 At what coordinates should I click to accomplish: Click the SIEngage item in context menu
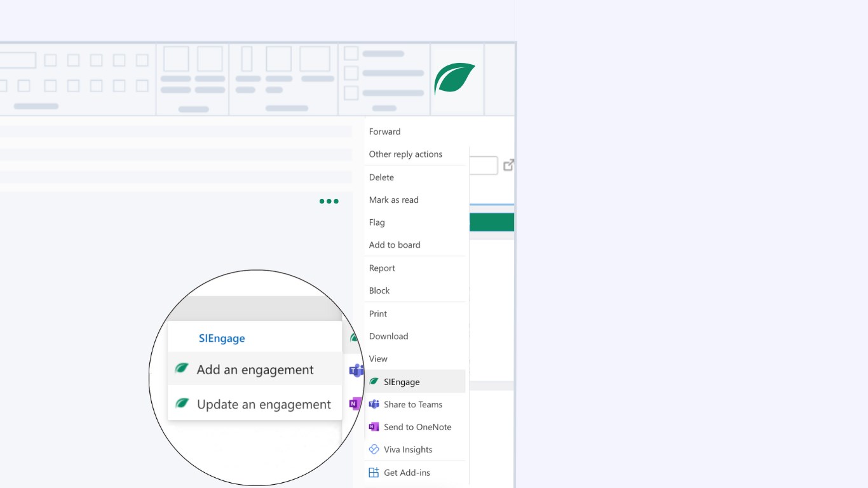click(416, 382)
